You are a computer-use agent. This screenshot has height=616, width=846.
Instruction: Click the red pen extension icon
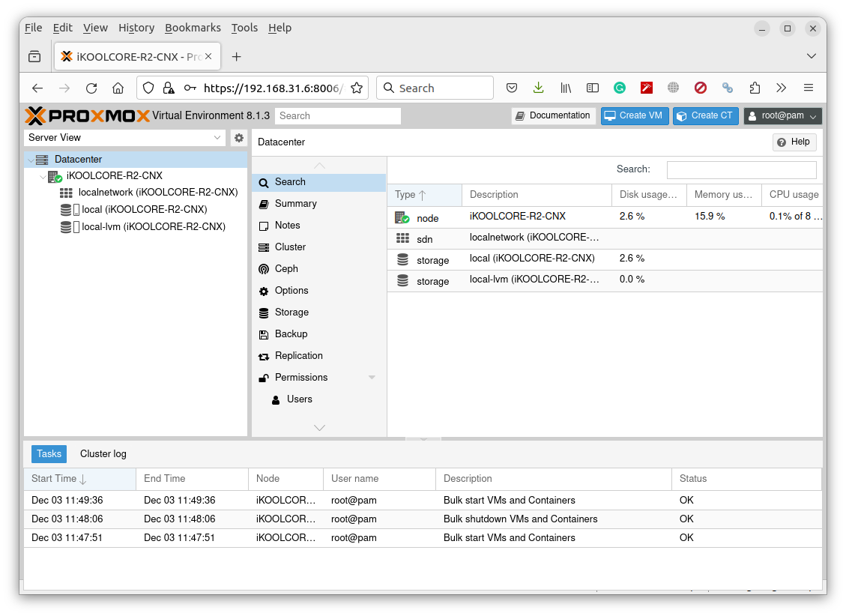647,88
